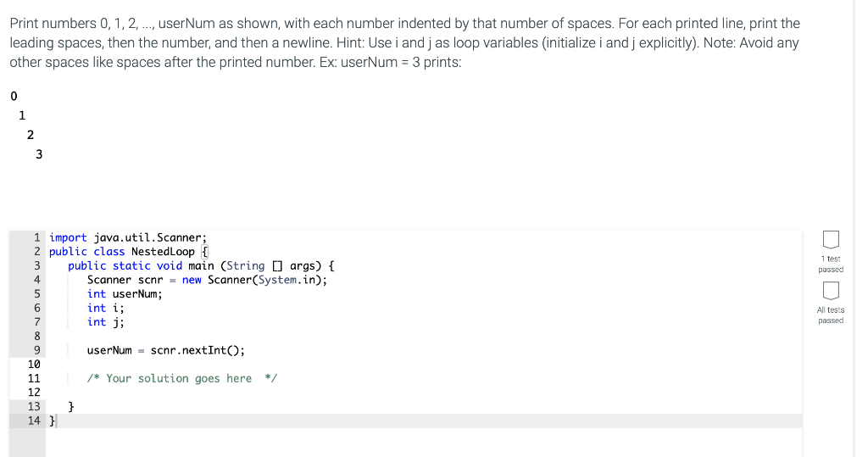Viewport: 868px width, 457px height.
Task: Click the 'int j;' declaration line
Action: [106, 322]
